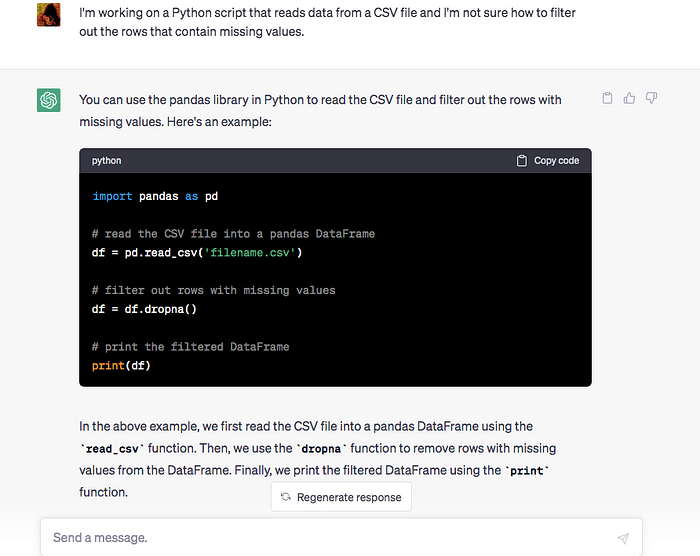Give the response a thumbs up

(x=629, y=98)
